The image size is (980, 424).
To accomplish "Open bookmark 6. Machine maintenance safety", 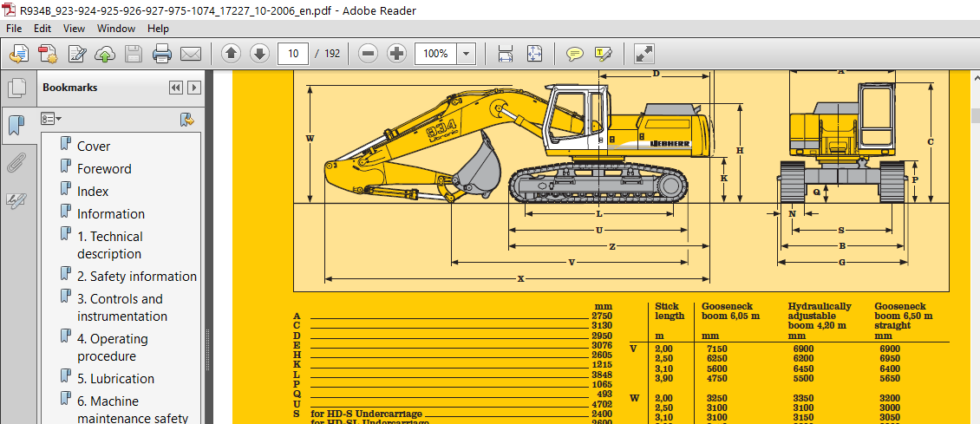I will 133,409.
